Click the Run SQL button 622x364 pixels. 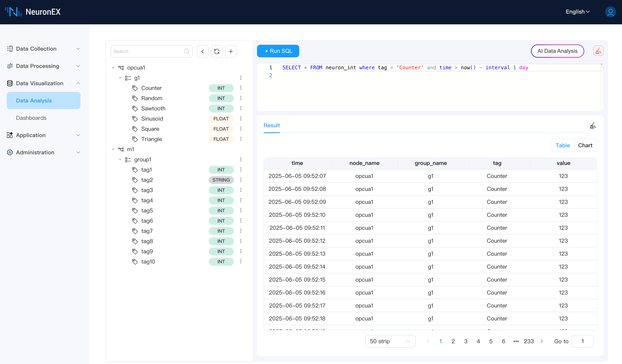278,51
